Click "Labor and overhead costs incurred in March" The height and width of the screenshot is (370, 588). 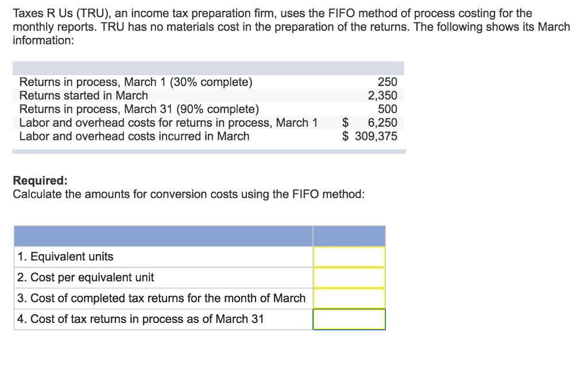(x=134, y=137)
